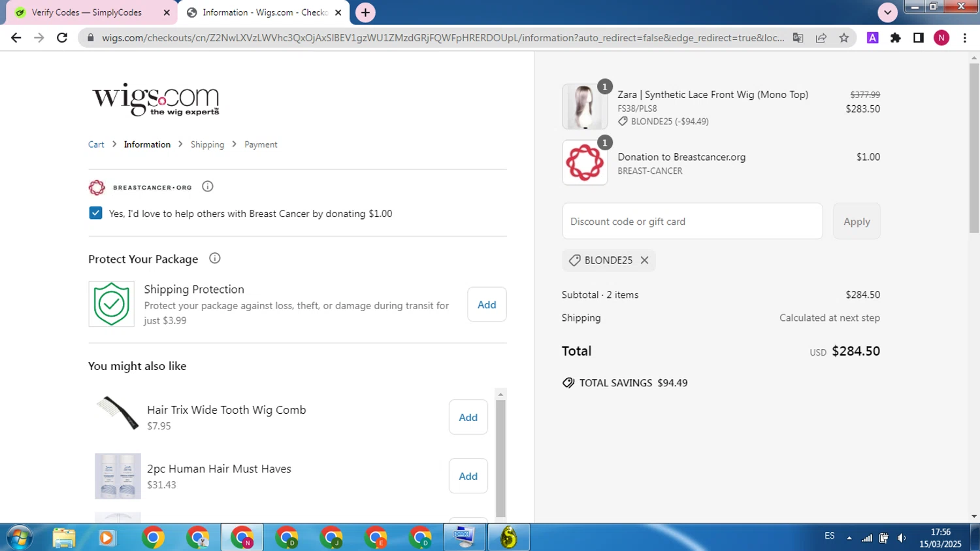Open the translate page icon in address bar
Image resolution: width=980 pixels, height=551 pixels.
[798, 38]
